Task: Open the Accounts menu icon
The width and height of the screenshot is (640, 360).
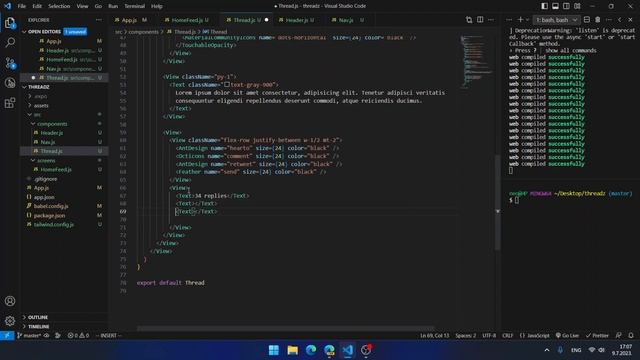Action: click(x=10, y=301)
